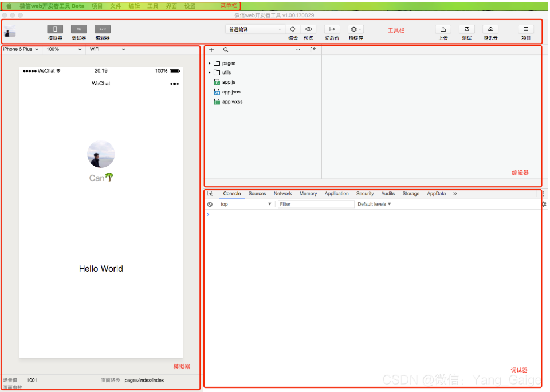
Task: Click the Hello World text in simulator
Action: (x=101, y=269)
